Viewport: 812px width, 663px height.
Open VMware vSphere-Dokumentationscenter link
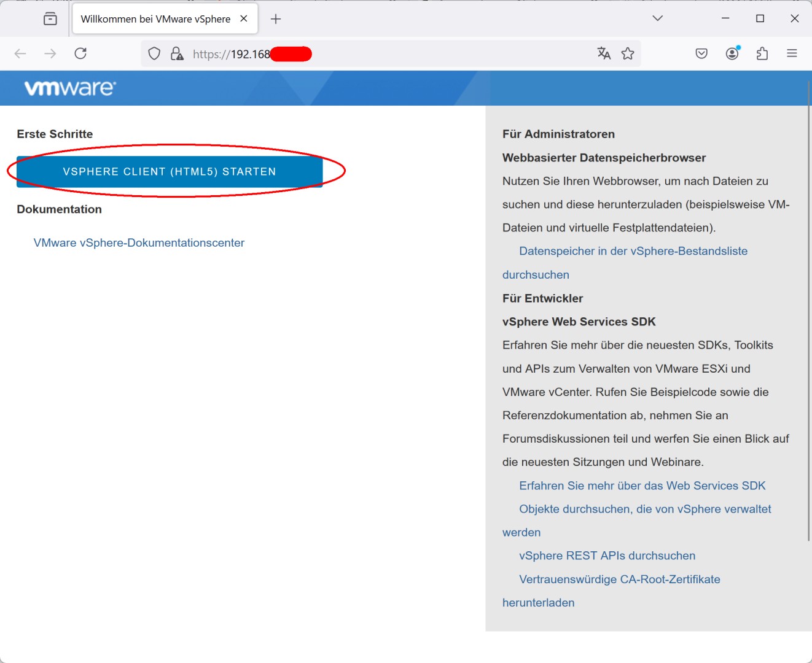click(139, 242)
